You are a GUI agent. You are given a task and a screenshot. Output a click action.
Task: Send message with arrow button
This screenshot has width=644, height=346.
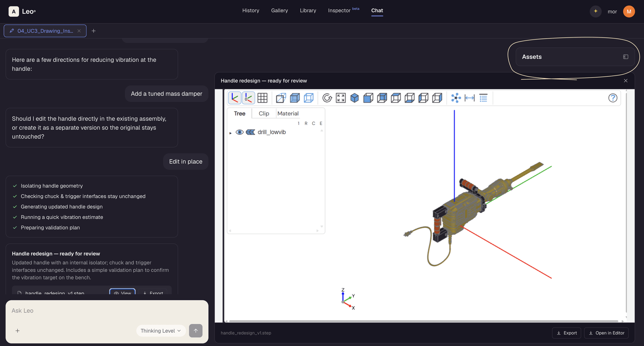pos(196,331)
